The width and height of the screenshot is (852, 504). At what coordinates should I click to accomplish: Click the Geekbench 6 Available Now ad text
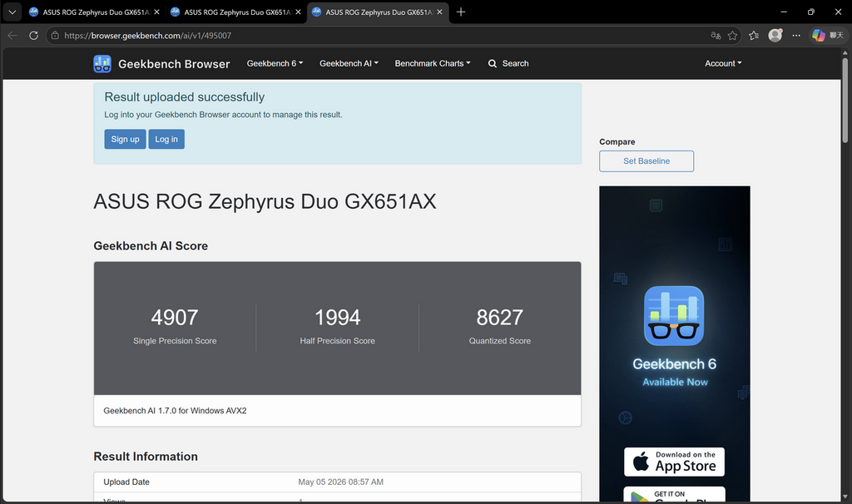coord(674,372)
